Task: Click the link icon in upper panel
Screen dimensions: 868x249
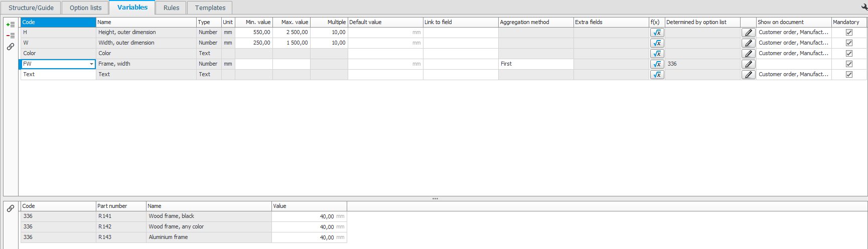Action: pyautogui.click(x=10, y=47)
